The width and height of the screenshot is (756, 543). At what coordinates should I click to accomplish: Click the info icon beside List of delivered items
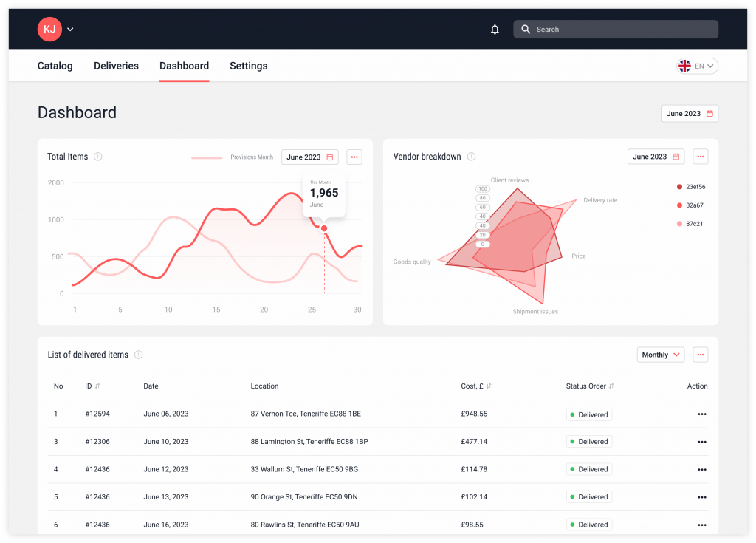point(137,355)
